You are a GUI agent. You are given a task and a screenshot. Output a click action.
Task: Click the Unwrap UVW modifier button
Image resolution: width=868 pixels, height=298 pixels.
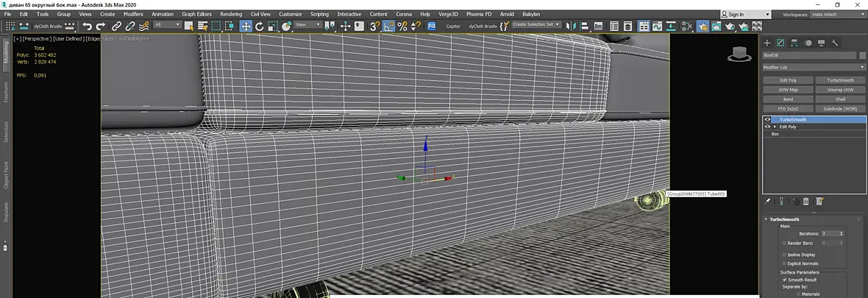(840, 90)
